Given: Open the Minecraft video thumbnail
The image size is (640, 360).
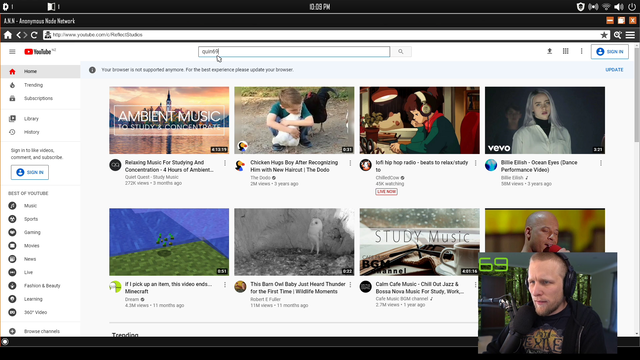Looking at the screenshot, I should coord(169,242).
